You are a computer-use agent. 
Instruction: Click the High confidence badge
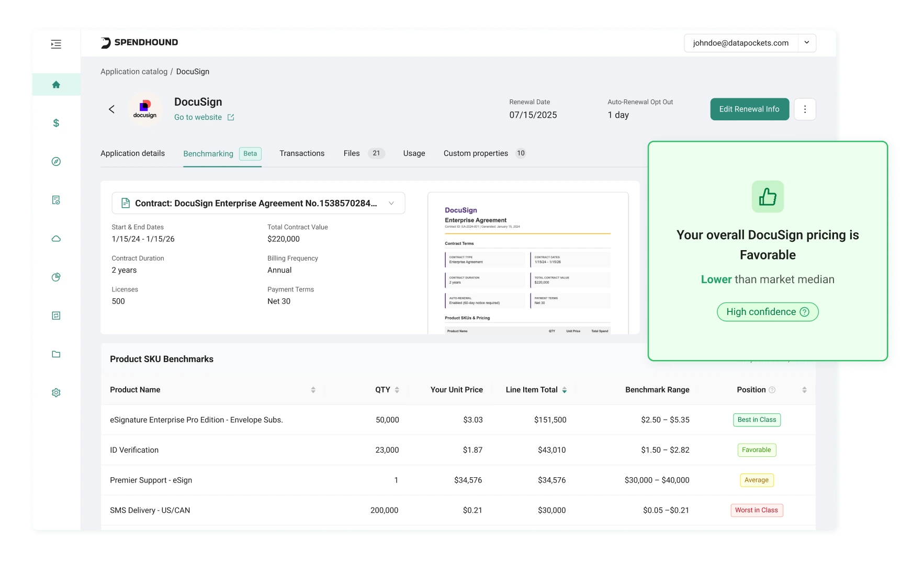click(x=768, y=312)
